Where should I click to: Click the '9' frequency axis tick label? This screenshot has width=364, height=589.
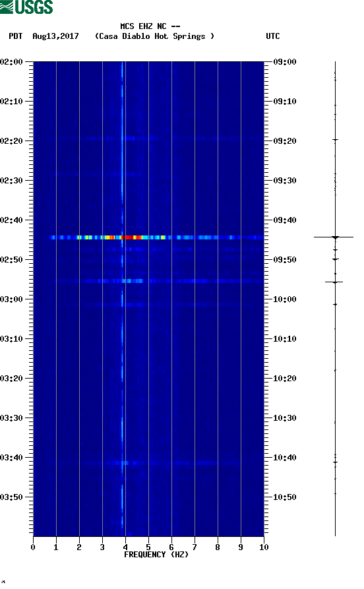(x=241, y=547)
